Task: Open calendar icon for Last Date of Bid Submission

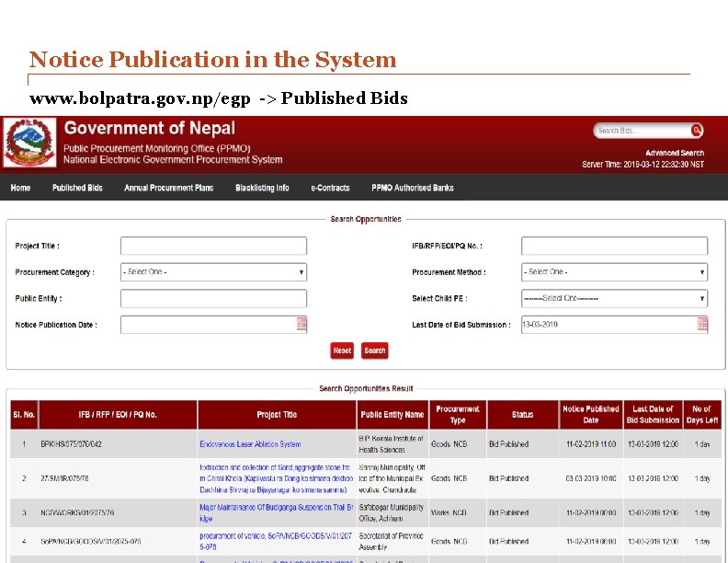Action: [702, 324]
